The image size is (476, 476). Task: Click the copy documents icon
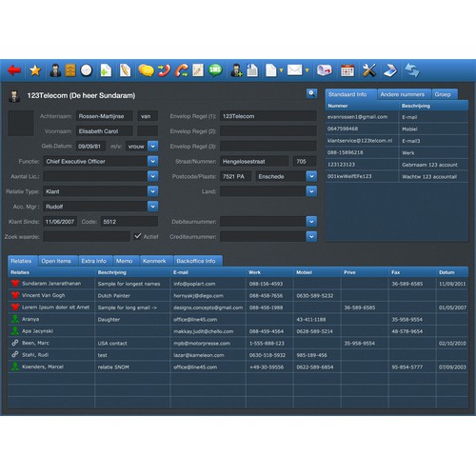coord(252,70)
